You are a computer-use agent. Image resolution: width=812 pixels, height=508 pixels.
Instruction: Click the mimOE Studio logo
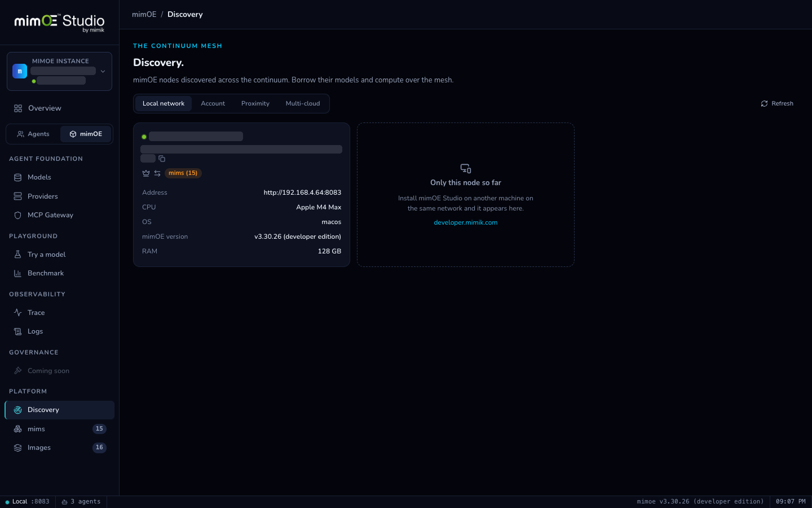click(x=59, y=23)
